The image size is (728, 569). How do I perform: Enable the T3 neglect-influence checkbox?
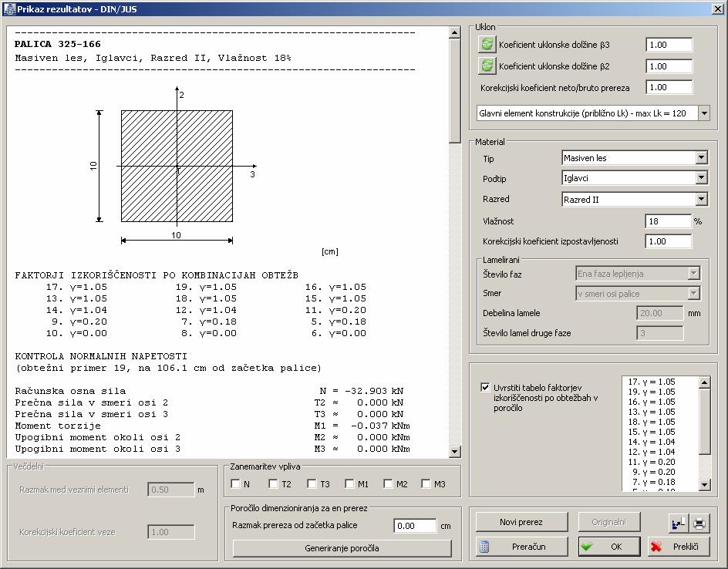tap(312, 483)
